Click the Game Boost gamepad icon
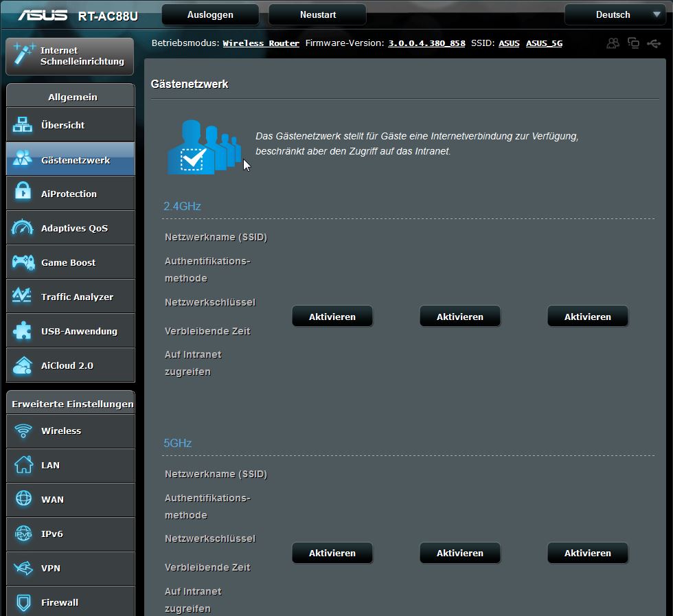 (23, 262)
